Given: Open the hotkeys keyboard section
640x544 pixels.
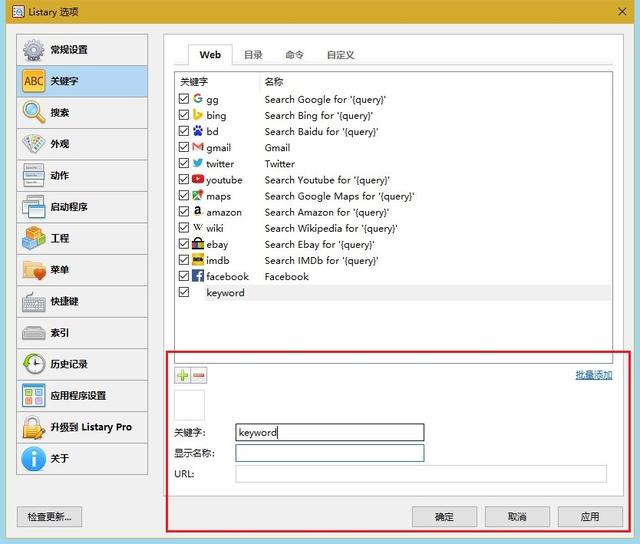Looking at the screenshot, I should coord(82,301).
